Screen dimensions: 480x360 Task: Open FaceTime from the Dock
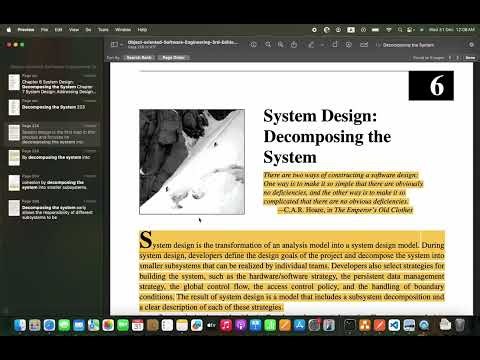123,325
